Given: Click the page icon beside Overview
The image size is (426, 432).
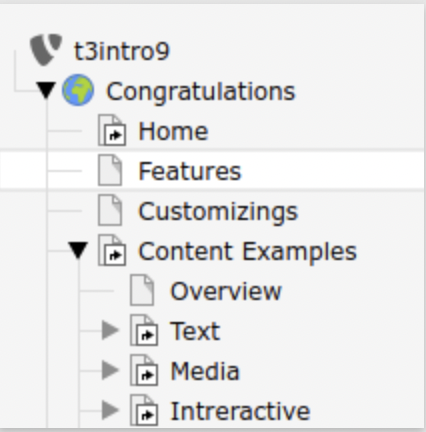Looking at the screenshot, I should [142, 290].
